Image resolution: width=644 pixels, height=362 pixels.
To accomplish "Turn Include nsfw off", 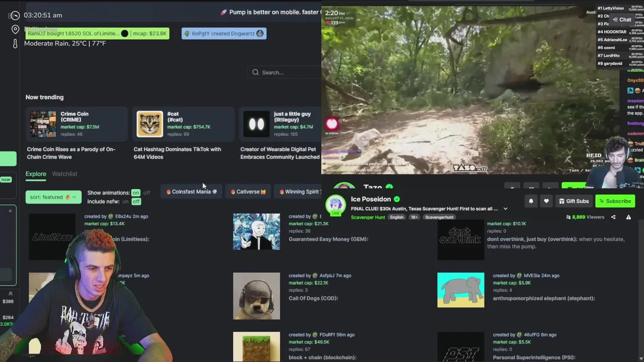I will pyautogui.click(x=136, y=202).
